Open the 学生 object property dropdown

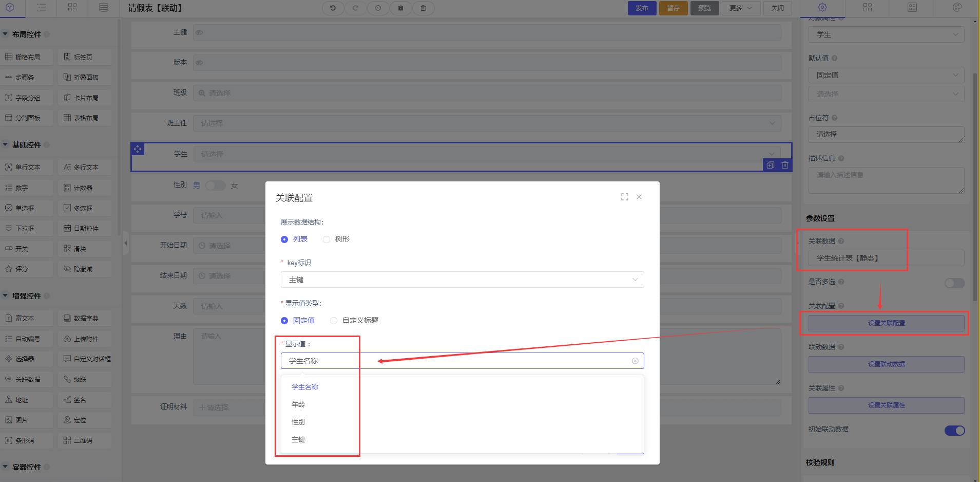click(886, 34)
